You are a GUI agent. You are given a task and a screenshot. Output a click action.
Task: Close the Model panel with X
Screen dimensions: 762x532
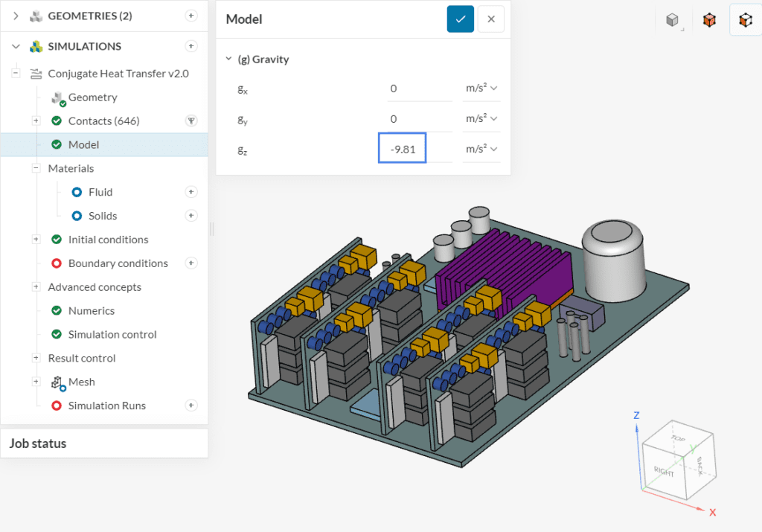coord(490,19)
